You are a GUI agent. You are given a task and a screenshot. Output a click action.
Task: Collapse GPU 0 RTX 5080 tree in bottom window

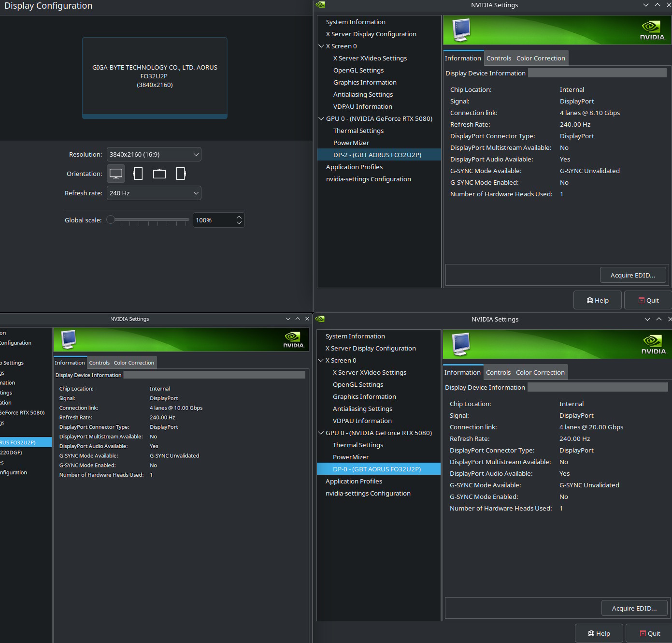[x=321, y=433]
